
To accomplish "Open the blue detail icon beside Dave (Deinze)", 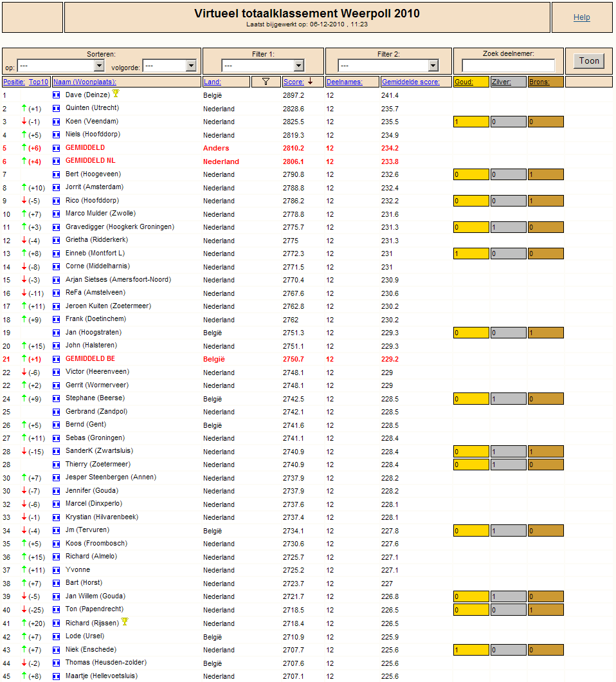I will [56, 95].
